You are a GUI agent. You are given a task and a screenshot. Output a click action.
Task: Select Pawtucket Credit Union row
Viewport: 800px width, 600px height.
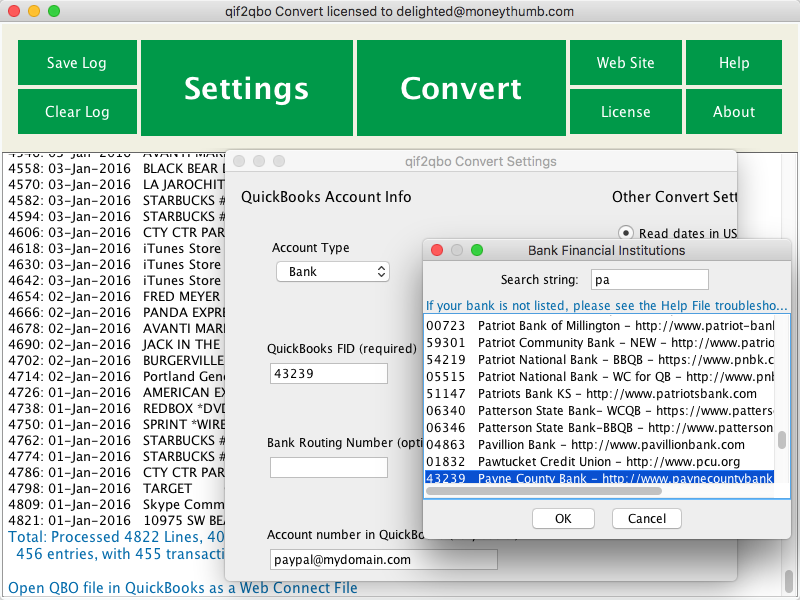[599, 462]
